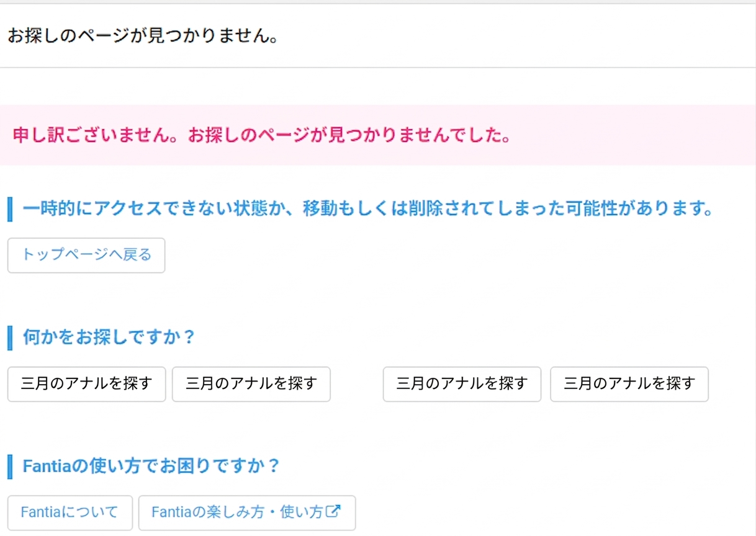This screenshot has height=536, width=756.
Task: Click blue accent bar beside 何かをお探しですか？
Action: pos(10,337)
